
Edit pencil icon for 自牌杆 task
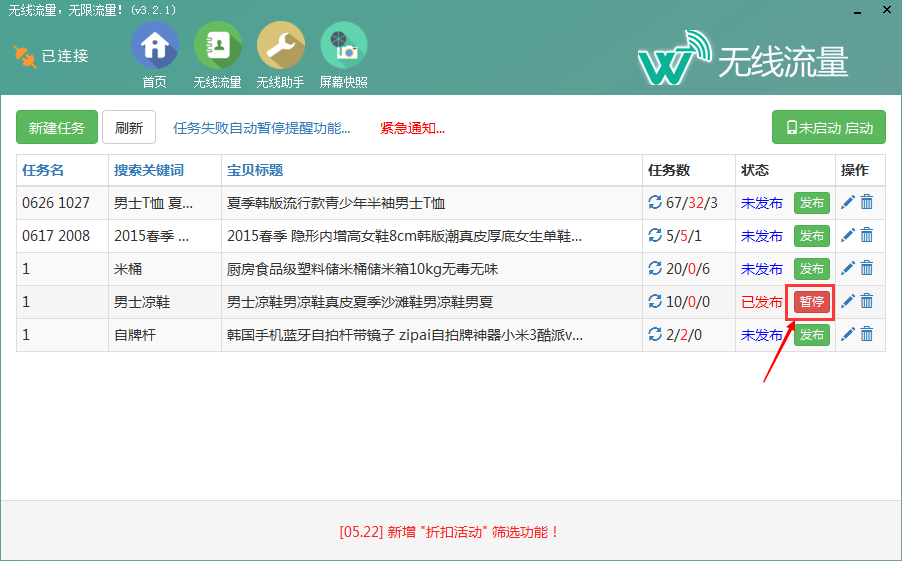click(847, 334)
